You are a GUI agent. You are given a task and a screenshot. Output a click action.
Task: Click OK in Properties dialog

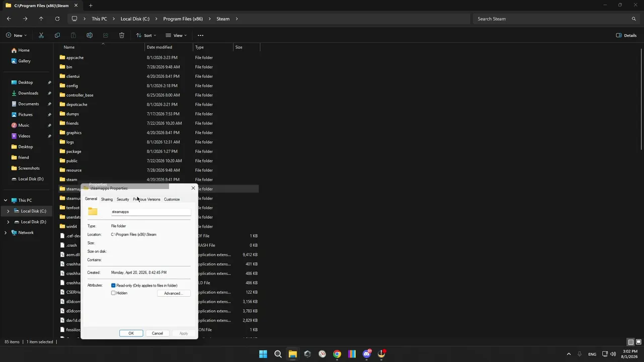(131, 333)
